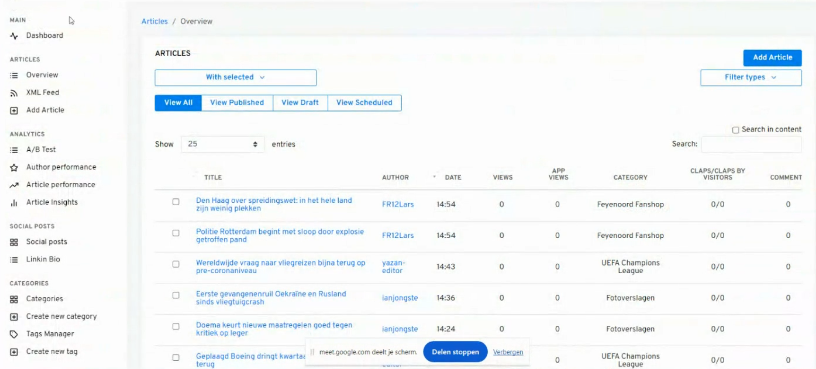Tick checkbox for Geplaagd Boeing article

(176, 358)
